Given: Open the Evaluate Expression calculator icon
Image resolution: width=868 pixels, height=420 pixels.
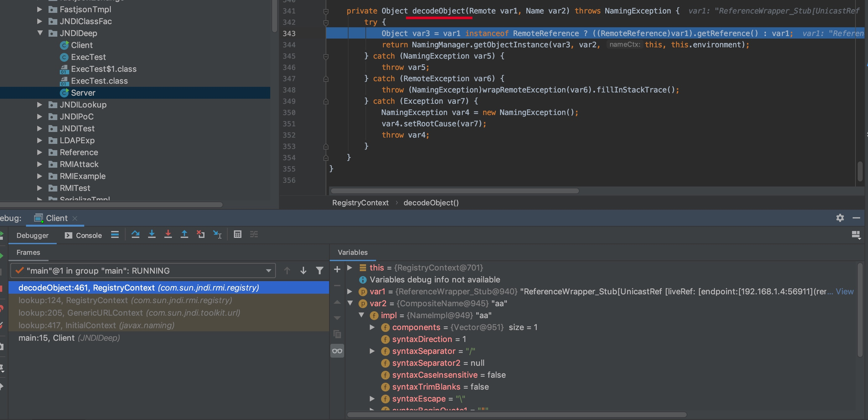Looking at the screenshot, I should tap(238, 234).
